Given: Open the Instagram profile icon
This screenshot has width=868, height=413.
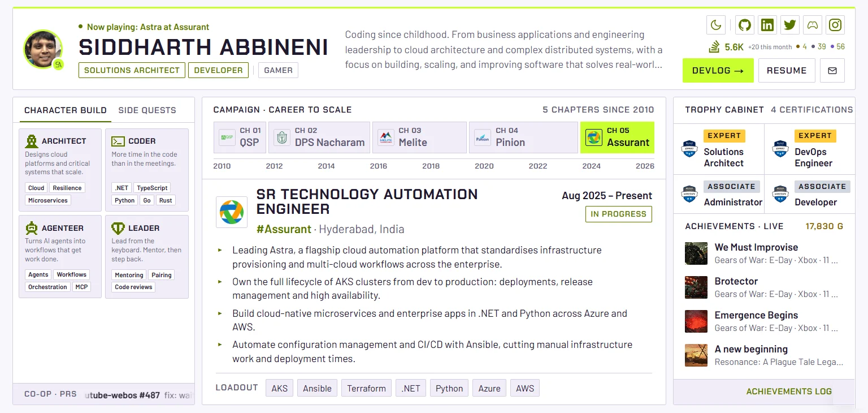Looking at the screenshot, I should [835, 25].
